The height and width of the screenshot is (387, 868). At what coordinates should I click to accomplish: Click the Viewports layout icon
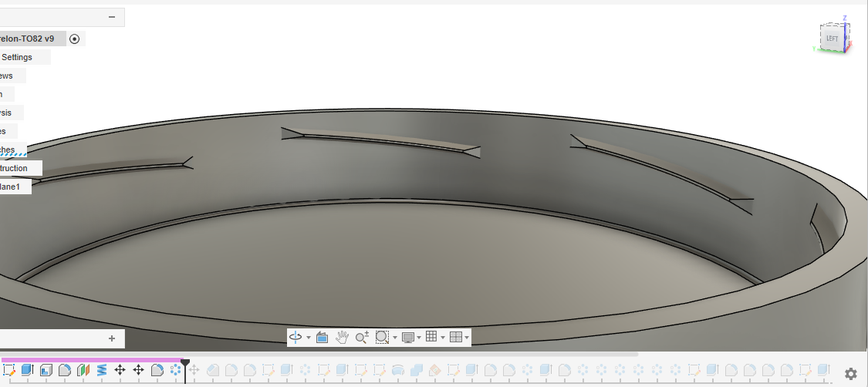coord(456,337)
